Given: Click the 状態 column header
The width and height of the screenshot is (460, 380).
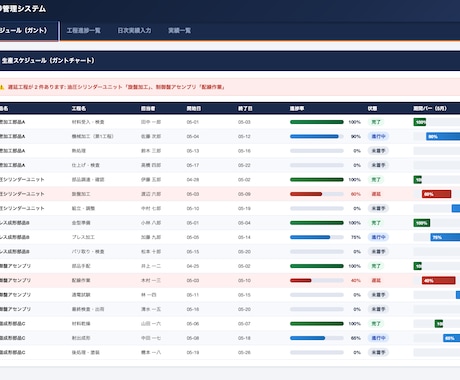Looking at the screenshot, I should (x=372, y=109).
